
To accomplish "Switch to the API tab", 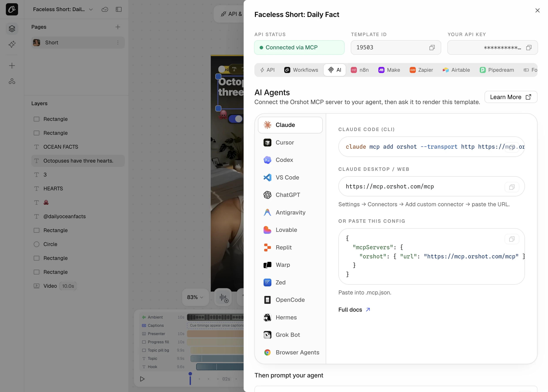I will click(267, 70).
